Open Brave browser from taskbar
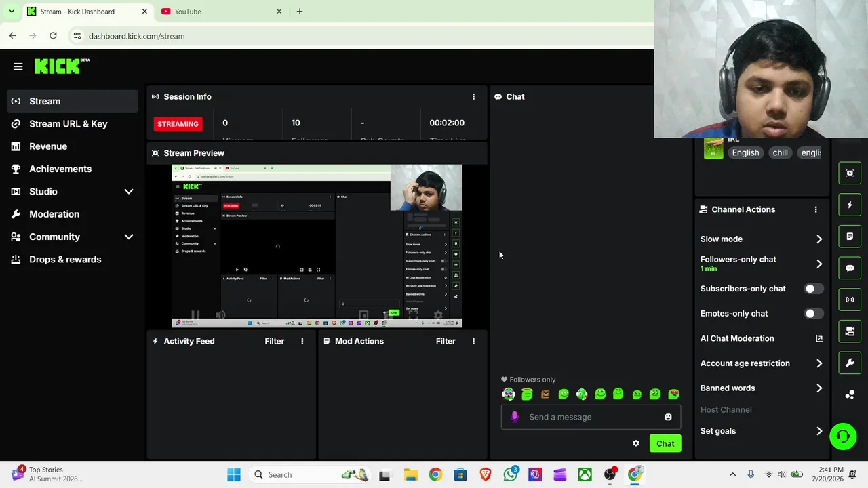This screenshot has width=868, height=488. (x=485, y=474)
